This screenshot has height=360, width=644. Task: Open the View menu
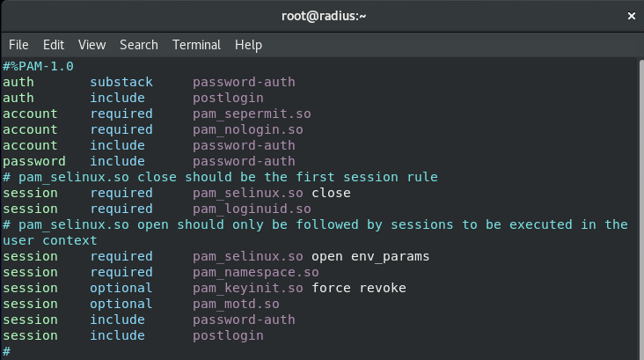91,44
